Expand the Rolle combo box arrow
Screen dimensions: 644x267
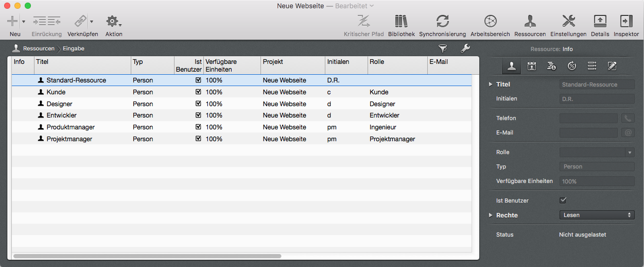(x=630, y=153)
